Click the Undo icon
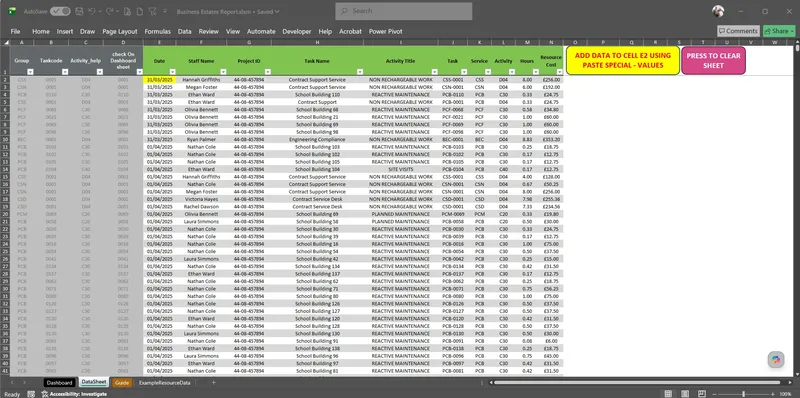The height and width of the screenshot is (398, 800). click(x=91, y=11)
